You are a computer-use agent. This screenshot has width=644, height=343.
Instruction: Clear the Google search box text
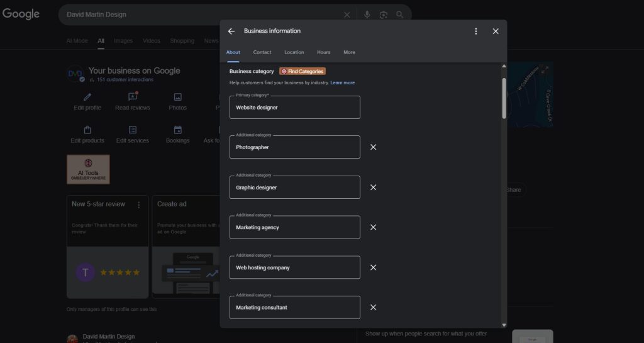coord(347,14)
